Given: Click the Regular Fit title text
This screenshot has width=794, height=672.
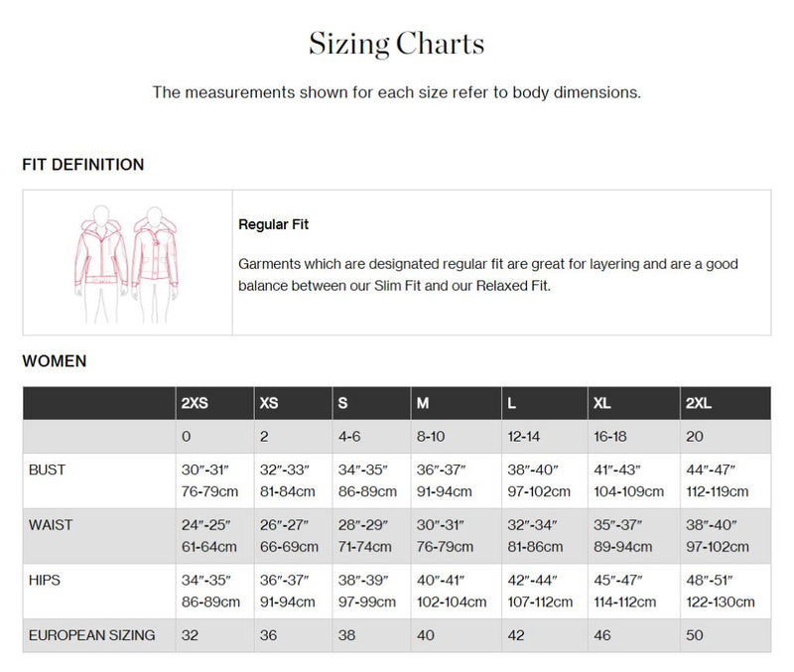Looking at the screenshot, I should (x=274, y=224).
